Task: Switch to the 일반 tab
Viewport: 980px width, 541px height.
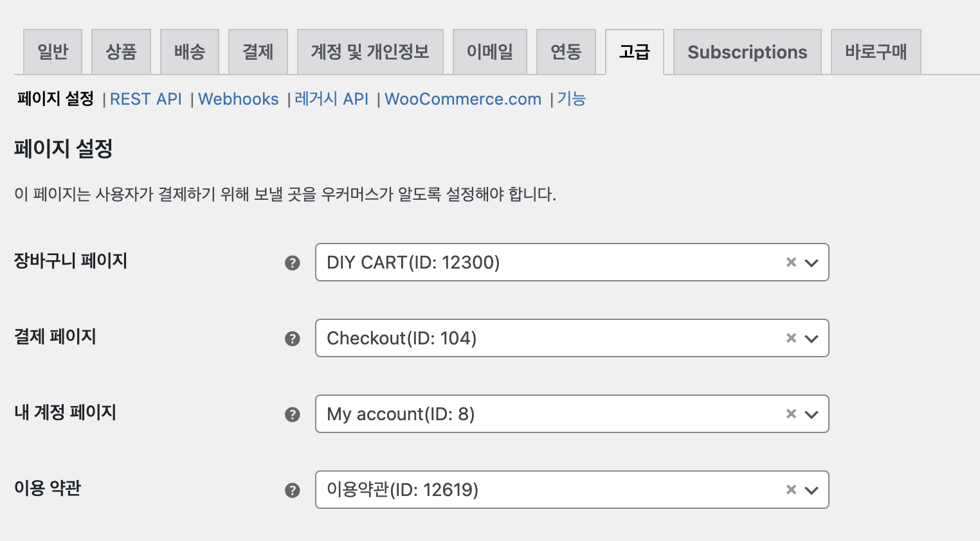Action: point(53,52)
